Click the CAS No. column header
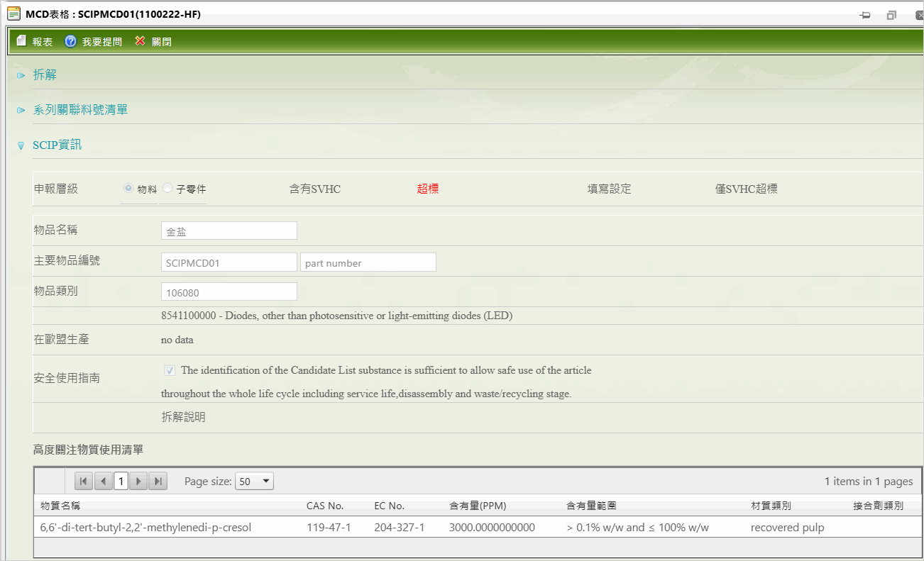 325,506
